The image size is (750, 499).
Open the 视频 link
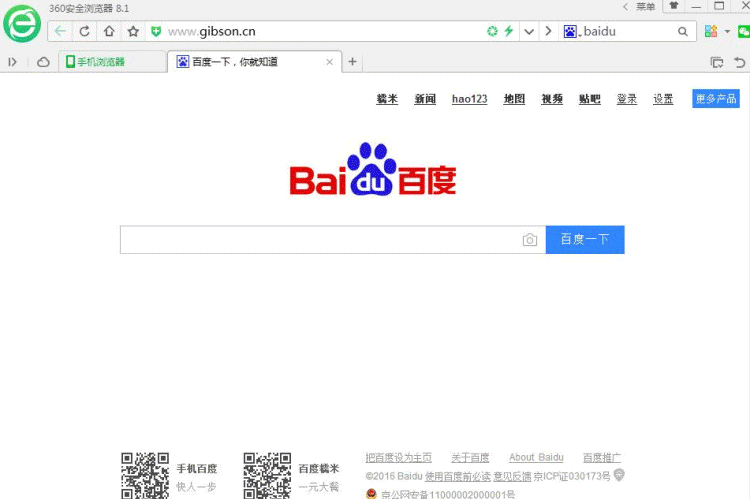[x=552, y=99]
